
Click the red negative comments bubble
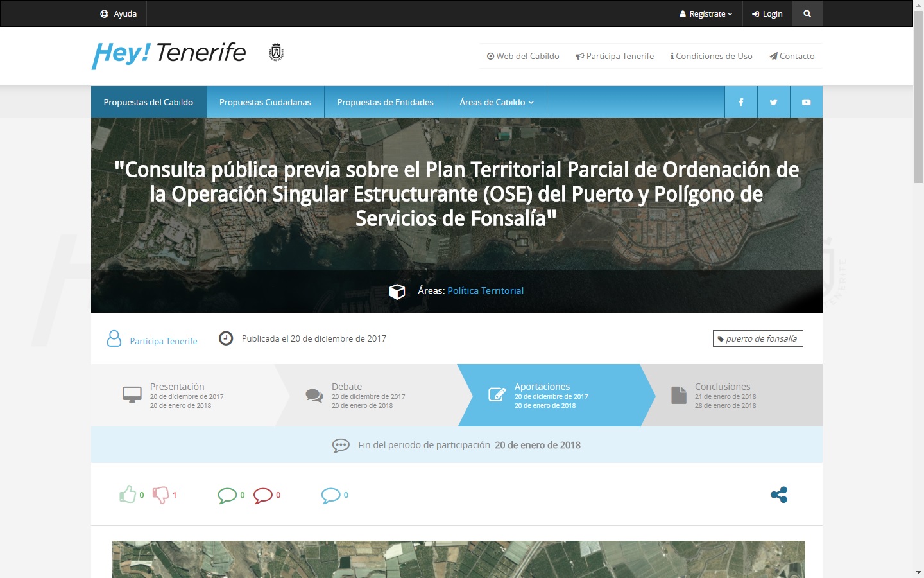[263, 495]
